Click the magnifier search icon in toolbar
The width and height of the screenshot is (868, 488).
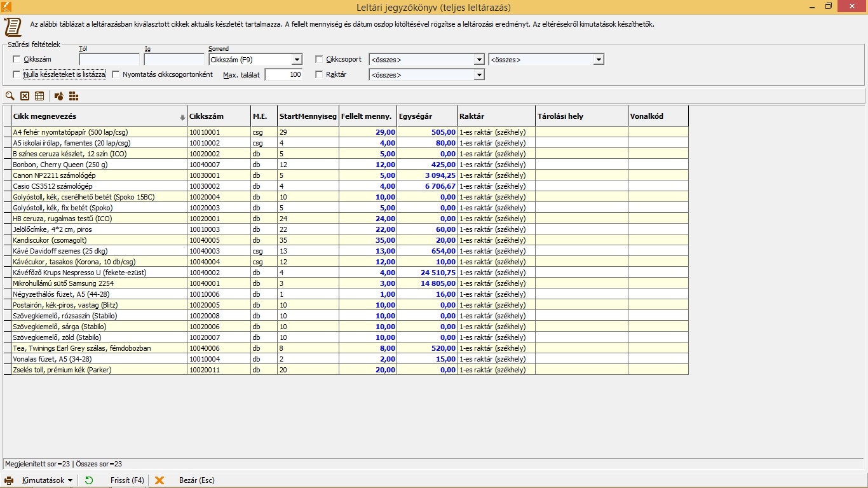tap(10, 96)
